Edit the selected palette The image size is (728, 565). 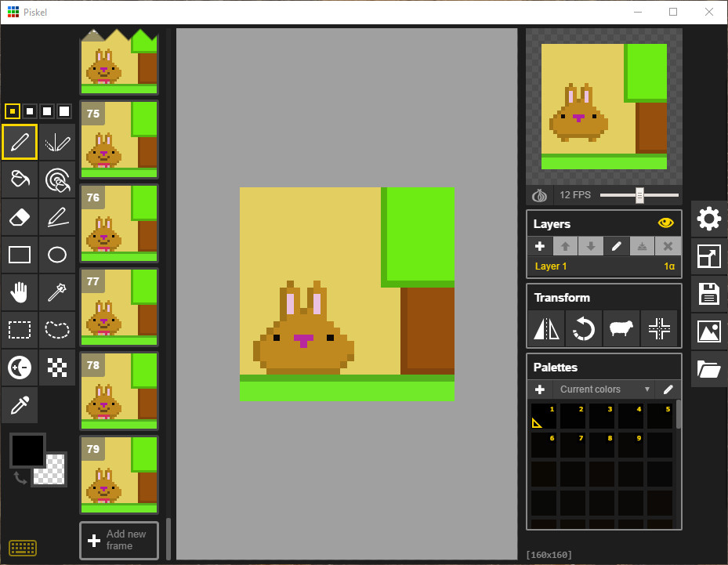668,389
